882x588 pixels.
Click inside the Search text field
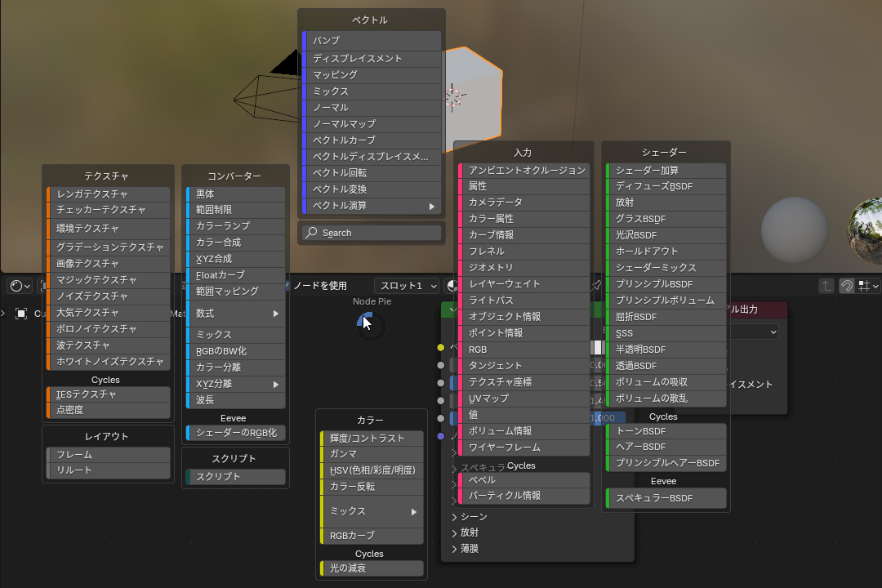(x=376, y=233)
